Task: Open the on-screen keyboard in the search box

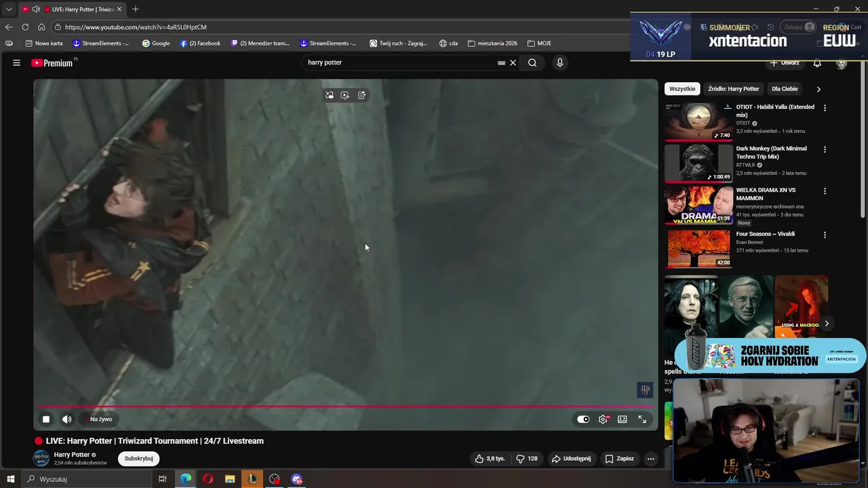Action: click(x=501, y=62)
